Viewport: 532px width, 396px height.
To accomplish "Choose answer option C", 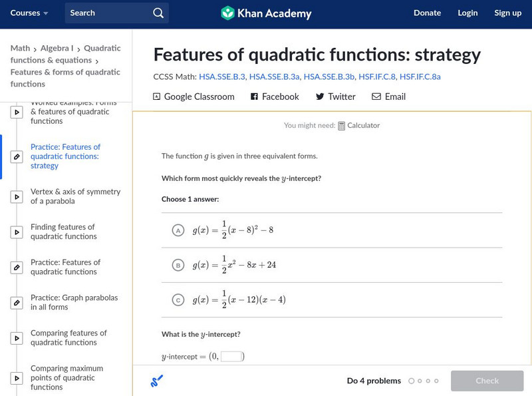I will [x=178, y=300].
